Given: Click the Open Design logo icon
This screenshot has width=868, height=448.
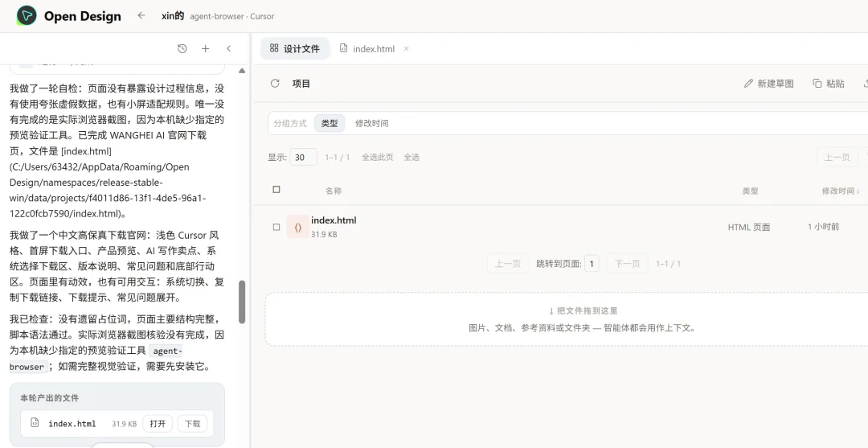Looking at the screenshot, I should [27, 15].
